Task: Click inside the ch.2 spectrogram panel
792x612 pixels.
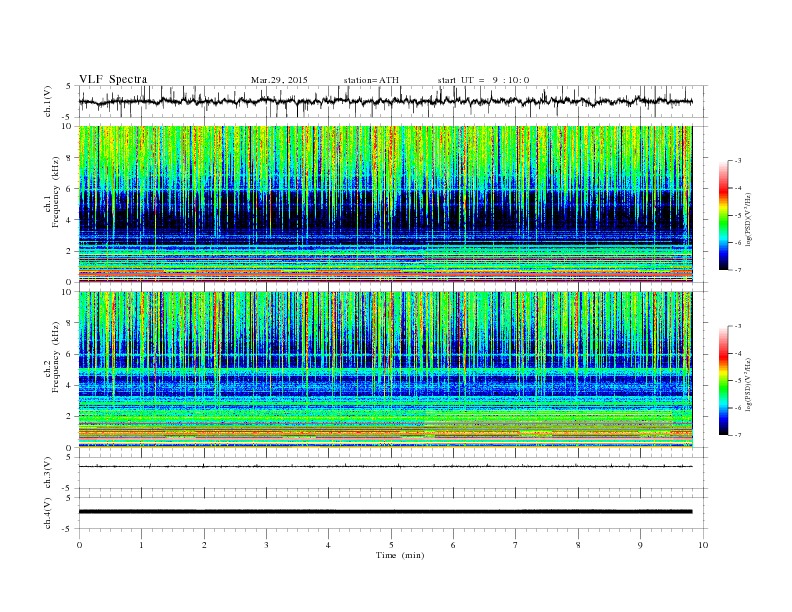Action: (x=385, y=369)
